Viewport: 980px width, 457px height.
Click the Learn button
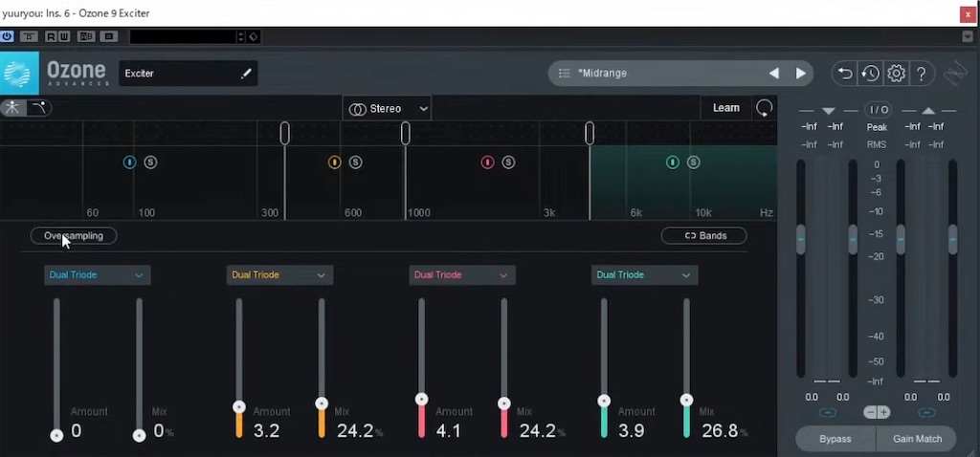pyautogui.click(x=726, y=108)
